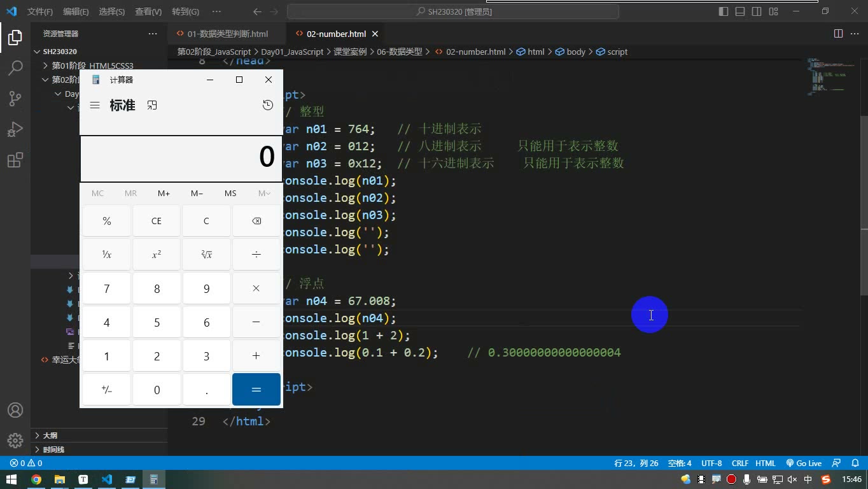
Task: Open the Extensions view
Action: click(15, 160)
